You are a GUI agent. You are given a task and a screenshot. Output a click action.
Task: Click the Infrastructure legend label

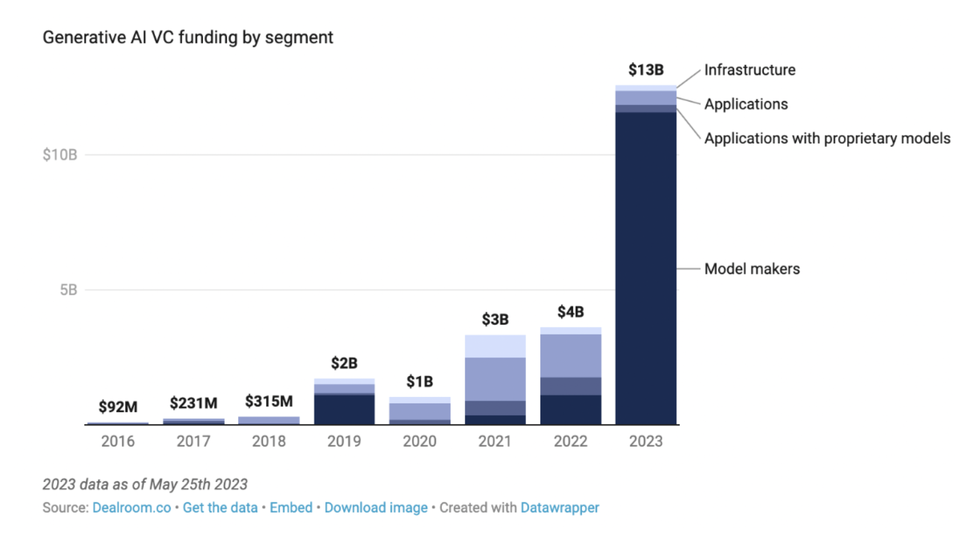(x=749, y=70)
